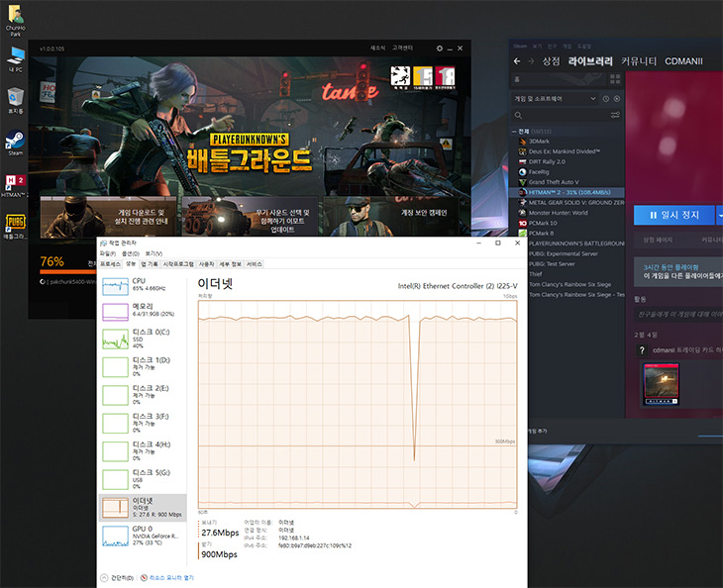Open PUBG launcher settings gear
723x588 pixels.
click(440, 49)
